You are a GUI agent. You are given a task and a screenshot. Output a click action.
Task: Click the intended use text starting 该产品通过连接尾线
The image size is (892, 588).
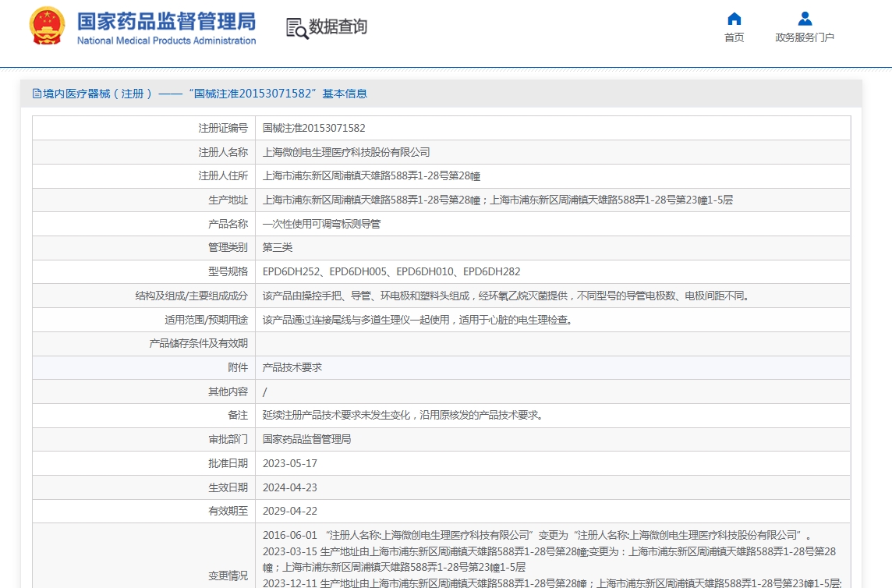click(x=419, y=320)
